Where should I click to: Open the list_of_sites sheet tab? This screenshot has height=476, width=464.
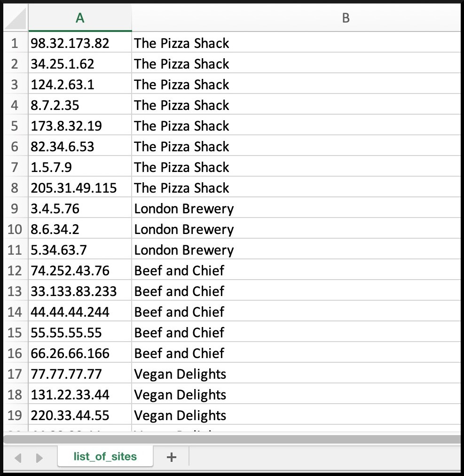tap(105, 456)
